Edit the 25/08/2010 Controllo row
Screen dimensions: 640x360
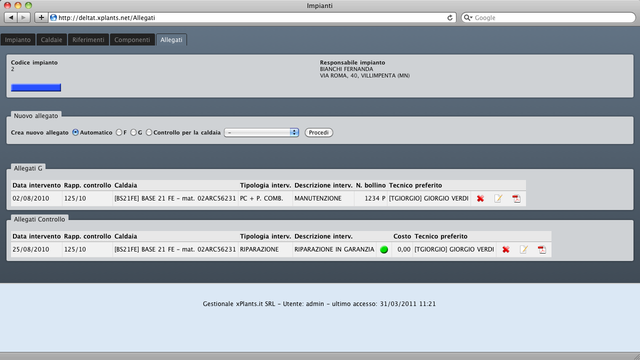(524, 249)
